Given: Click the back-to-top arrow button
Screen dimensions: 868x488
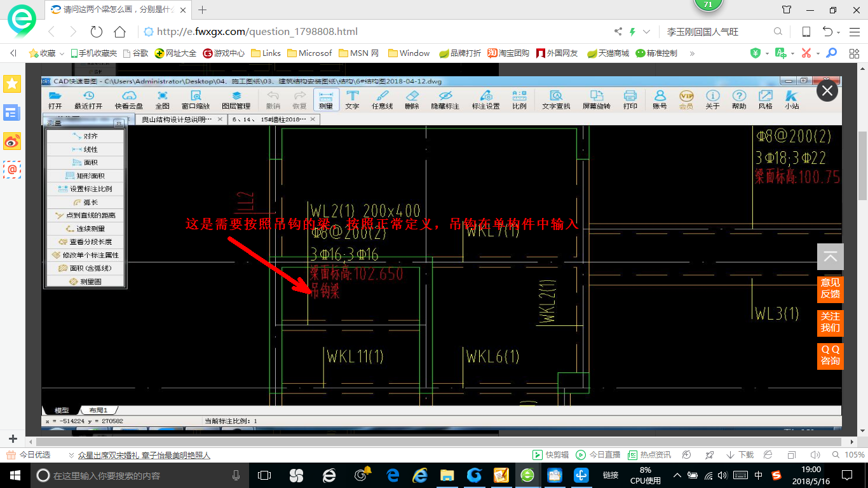Looking at the screenshot, I should coord(830,257).
